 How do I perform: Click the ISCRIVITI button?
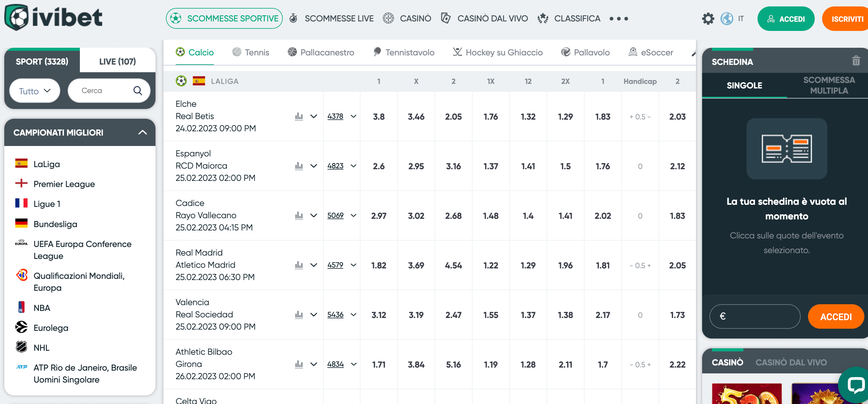pos(847,19)
